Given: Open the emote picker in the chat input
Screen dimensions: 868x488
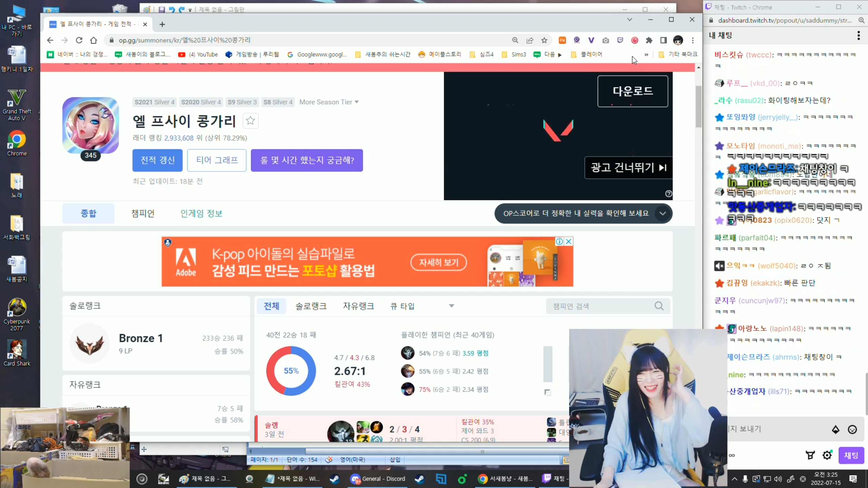Looking at the screenshot, I should coord(852,429).
